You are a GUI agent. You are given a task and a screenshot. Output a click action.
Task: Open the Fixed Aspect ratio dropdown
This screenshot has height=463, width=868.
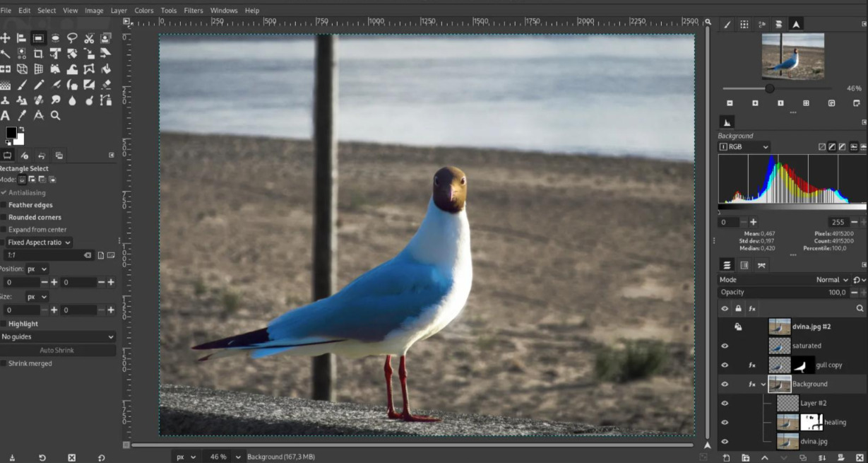click(40, 242)
